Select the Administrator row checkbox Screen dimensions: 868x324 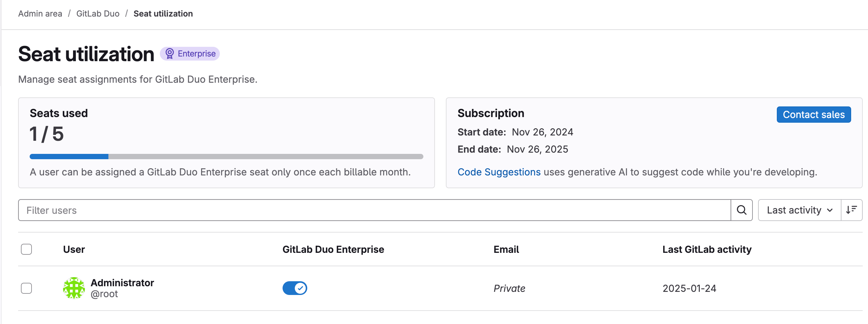[26, 288]
